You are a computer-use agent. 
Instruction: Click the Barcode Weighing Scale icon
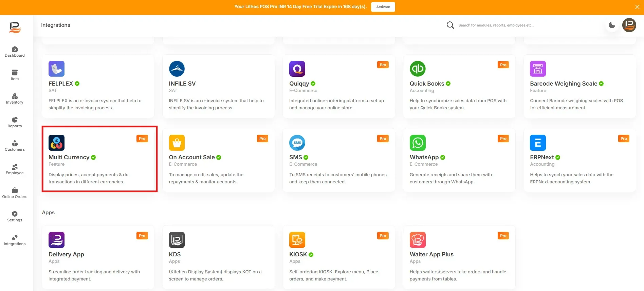click(x=538, y=69)
